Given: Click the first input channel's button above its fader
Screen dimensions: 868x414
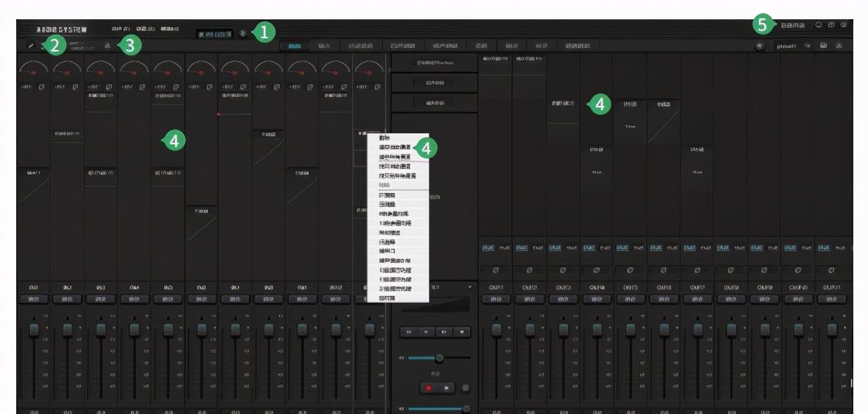Looking at the screenshot, I should coord(33,299).
